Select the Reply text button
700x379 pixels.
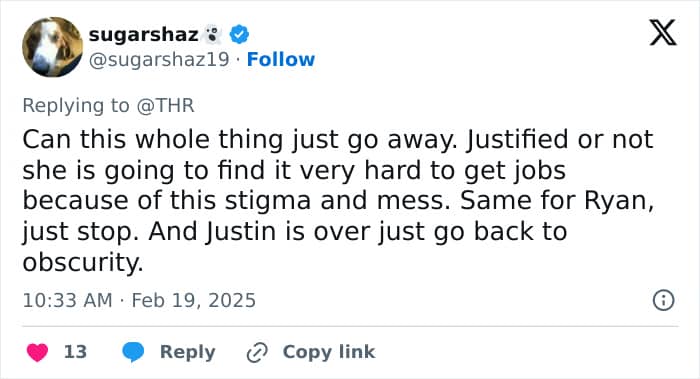click(188, 352)
